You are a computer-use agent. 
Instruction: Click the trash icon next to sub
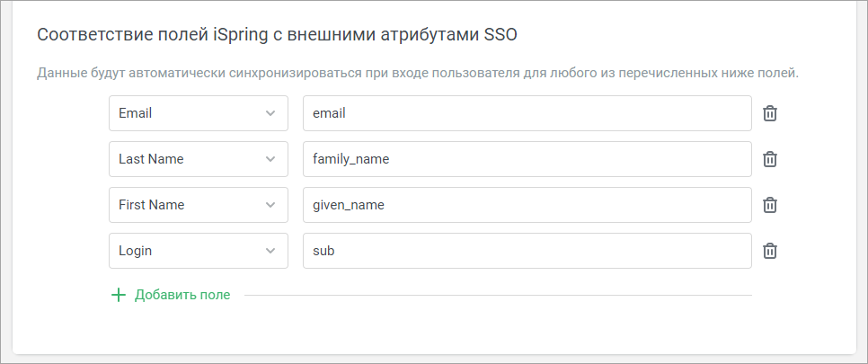click(770, 251)
